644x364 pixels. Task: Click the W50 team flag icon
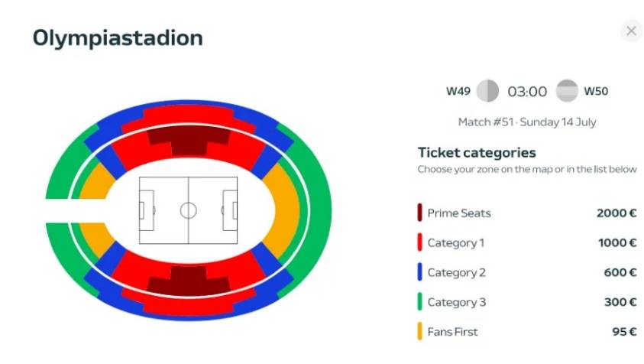[567, 92]
